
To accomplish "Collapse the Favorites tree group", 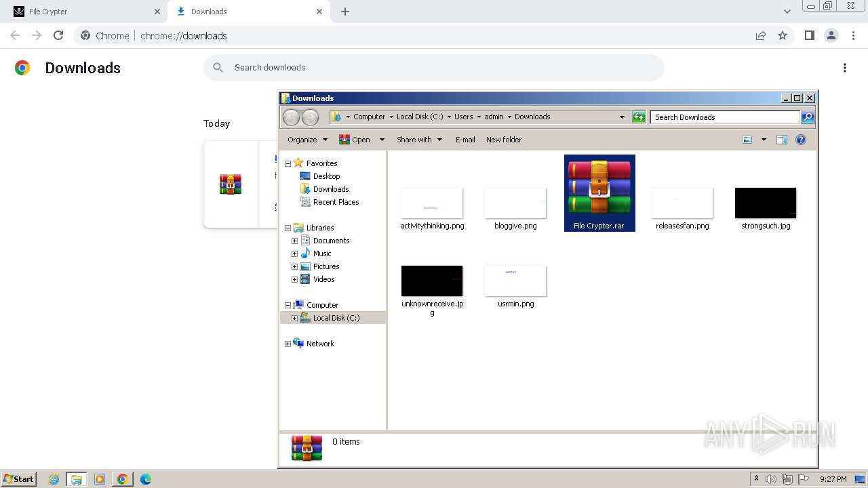I will [x=288, y=163].
